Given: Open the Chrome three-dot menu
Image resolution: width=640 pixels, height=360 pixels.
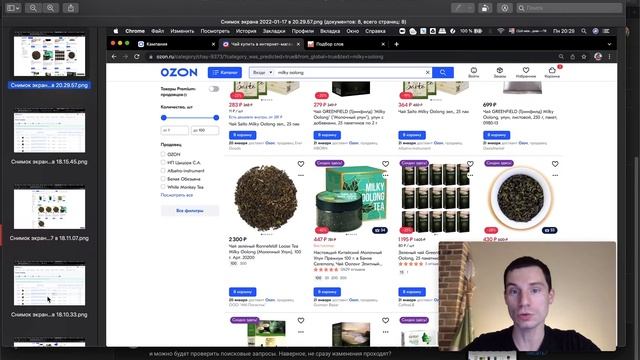Looking at the screenshot, I should click(609, 57).
